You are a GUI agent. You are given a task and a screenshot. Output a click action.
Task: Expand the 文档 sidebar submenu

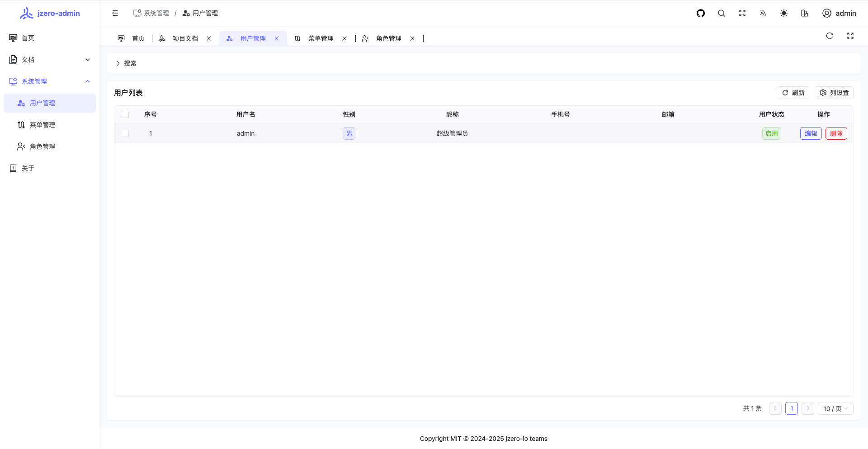50,60
